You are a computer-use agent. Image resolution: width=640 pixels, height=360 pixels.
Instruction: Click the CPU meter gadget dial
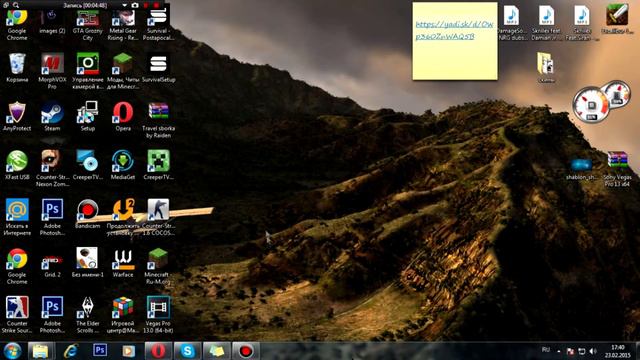(x=590, y=105)
